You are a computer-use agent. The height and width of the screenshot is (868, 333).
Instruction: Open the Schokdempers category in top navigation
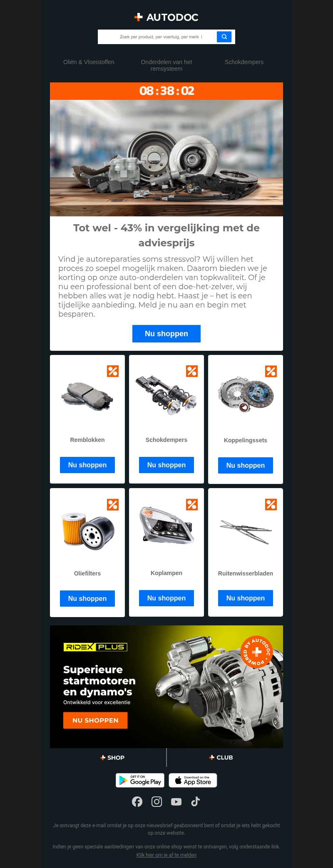(x=244, y=62)
